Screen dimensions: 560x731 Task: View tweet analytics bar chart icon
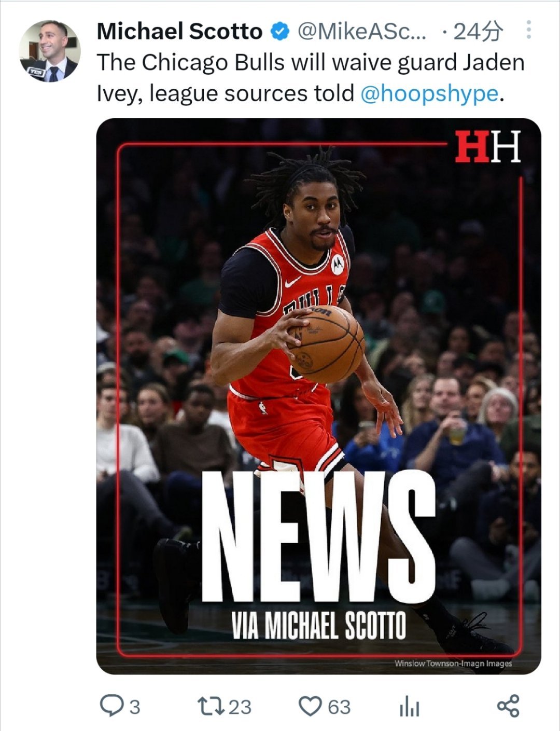click(409, 707)
